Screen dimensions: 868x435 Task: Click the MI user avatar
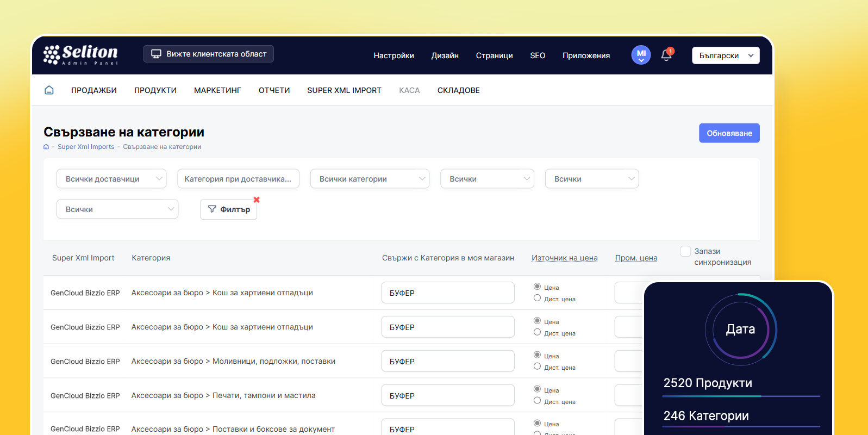pos(641,54)
